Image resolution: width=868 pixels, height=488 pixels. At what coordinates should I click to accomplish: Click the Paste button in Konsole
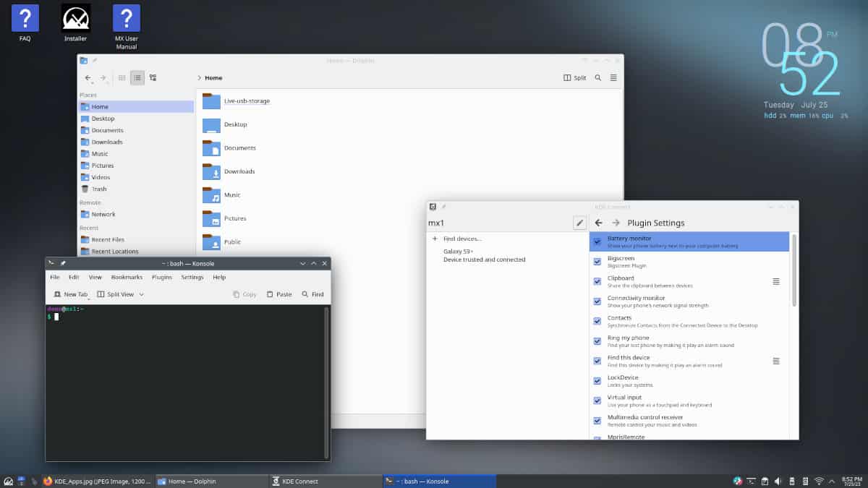(279, 294)
